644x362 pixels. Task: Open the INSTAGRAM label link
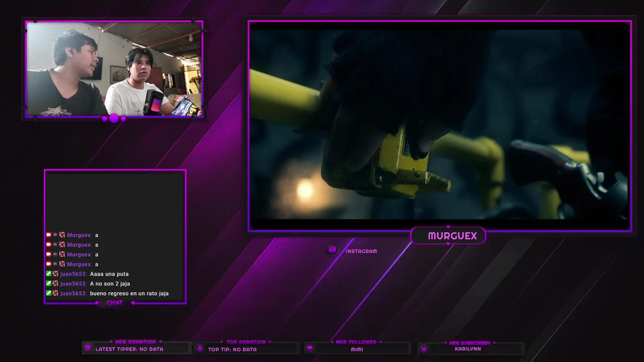(361, 251)
